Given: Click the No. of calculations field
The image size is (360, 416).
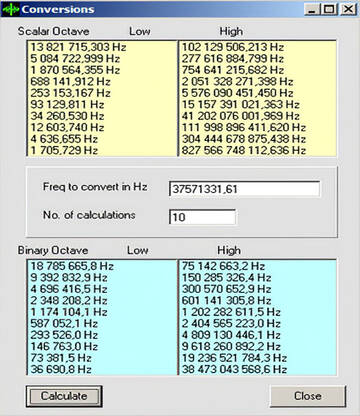Looking at the screenshot, I should [202, 217].
